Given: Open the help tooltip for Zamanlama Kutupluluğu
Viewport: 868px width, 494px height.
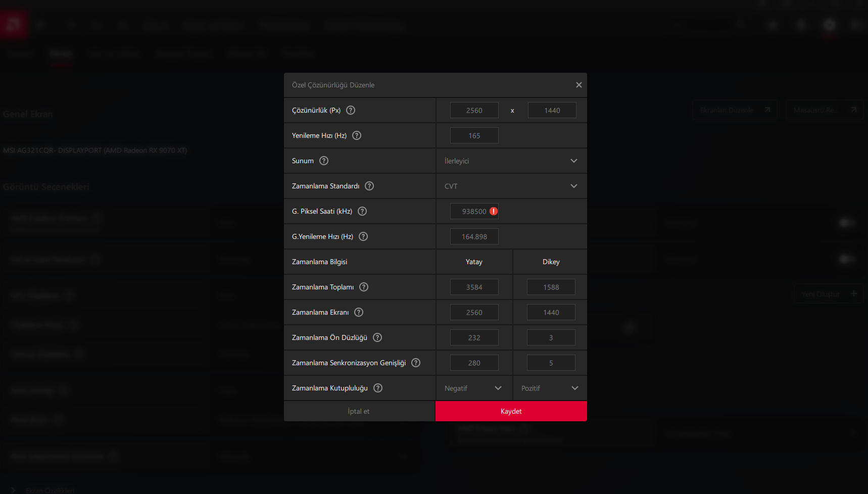Looking at the screenshot, I should coord(378,388).
